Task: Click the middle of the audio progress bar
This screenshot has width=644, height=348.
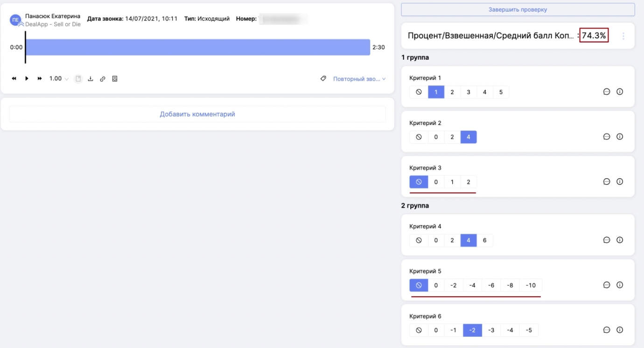Action: (197, 47)
